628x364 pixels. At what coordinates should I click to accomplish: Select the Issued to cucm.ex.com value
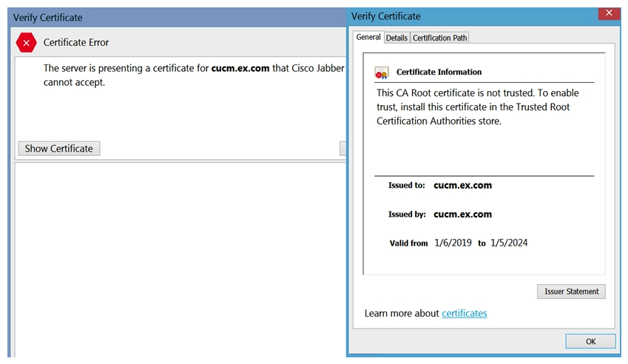(x=462, y=186)
